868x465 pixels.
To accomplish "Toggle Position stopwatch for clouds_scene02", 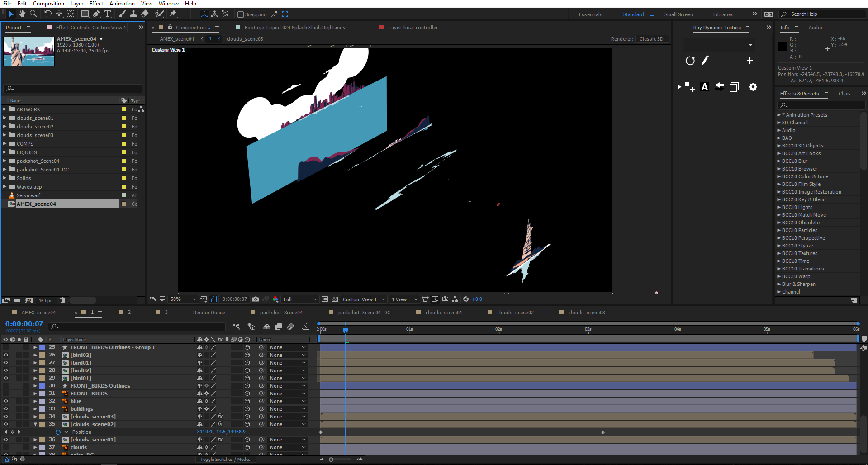I will [58, 432].
